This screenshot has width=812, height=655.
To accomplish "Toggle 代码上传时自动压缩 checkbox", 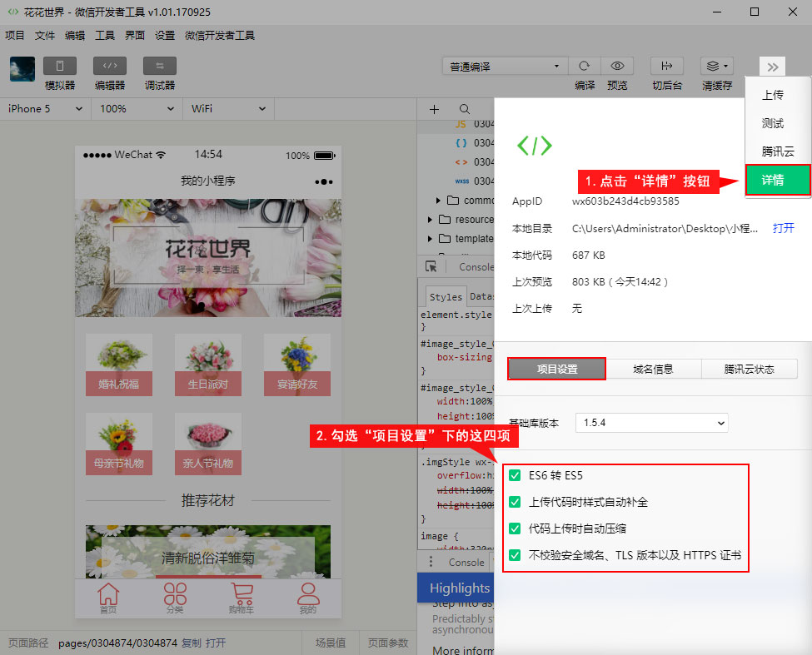I will click(x=515, y=528).
